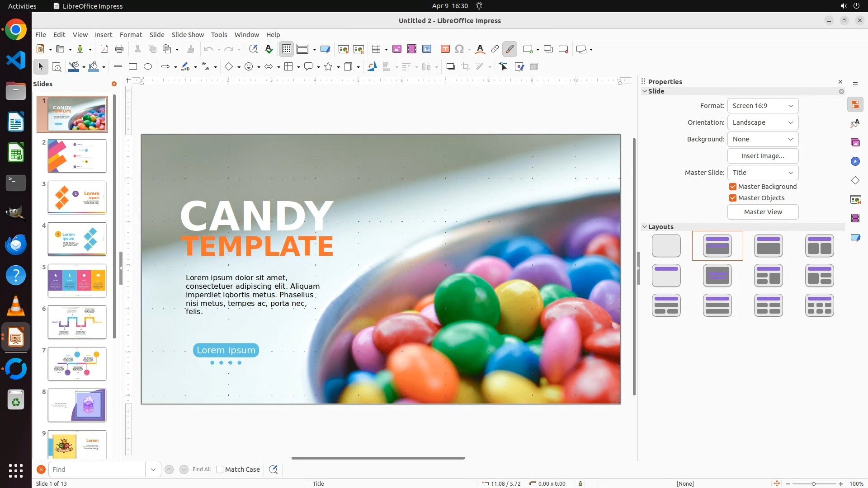Open the Master Slide dropdown
The width and height of the screenshot is (868, 488).
point(763,173)
